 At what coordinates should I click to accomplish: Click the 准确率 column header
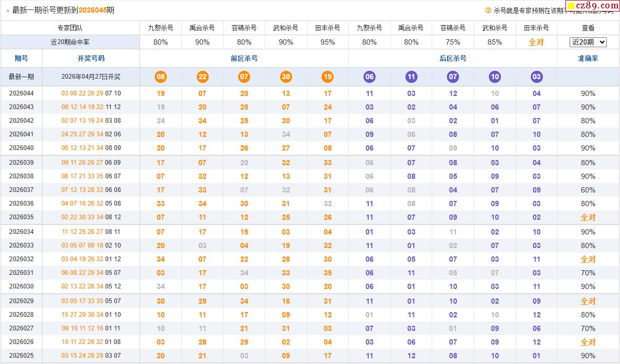588,59
